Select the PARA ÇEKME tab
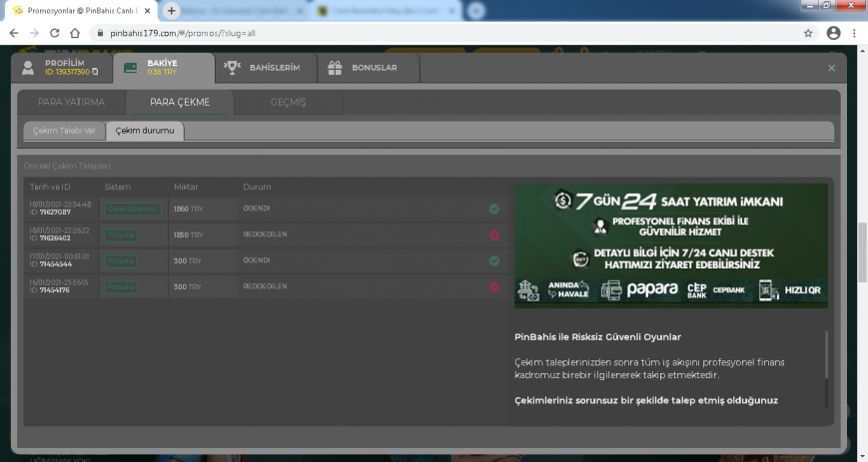This screenshot has height=462, width=868. (x=180, y=103)
